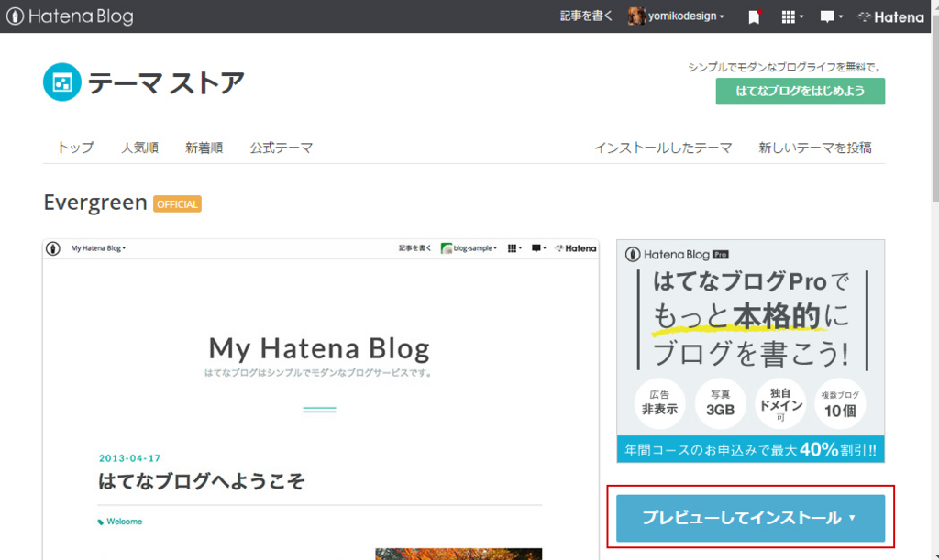Open the grid services menu icon
The height and width of the screenshot is (560, 939).
point(791,16)
